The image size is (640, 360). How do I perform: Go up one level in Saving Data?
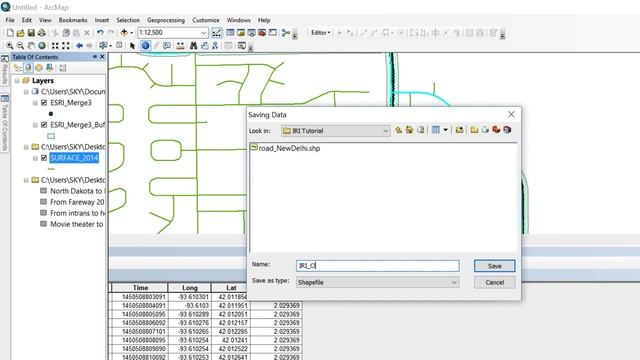coord(398,130)
